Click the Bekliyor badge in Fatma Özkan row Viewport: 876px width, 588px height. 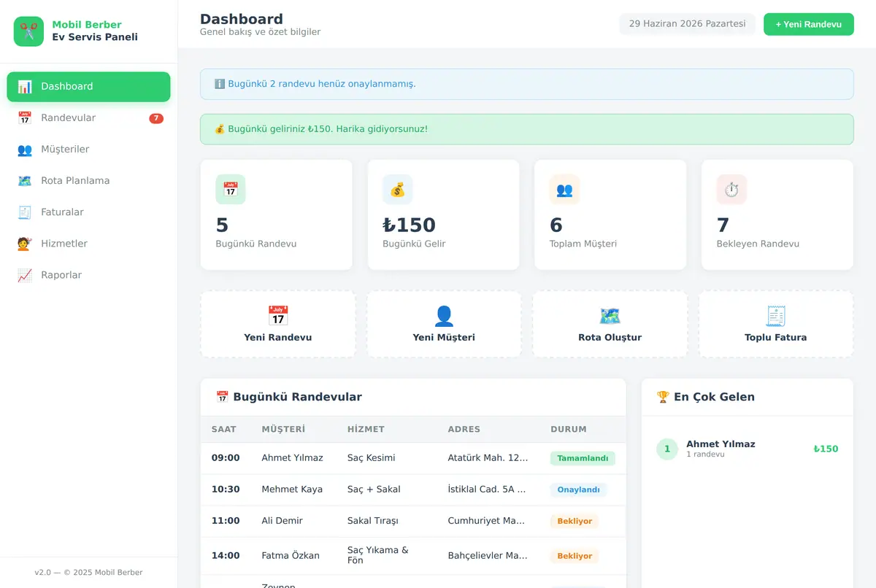(575, 556)
